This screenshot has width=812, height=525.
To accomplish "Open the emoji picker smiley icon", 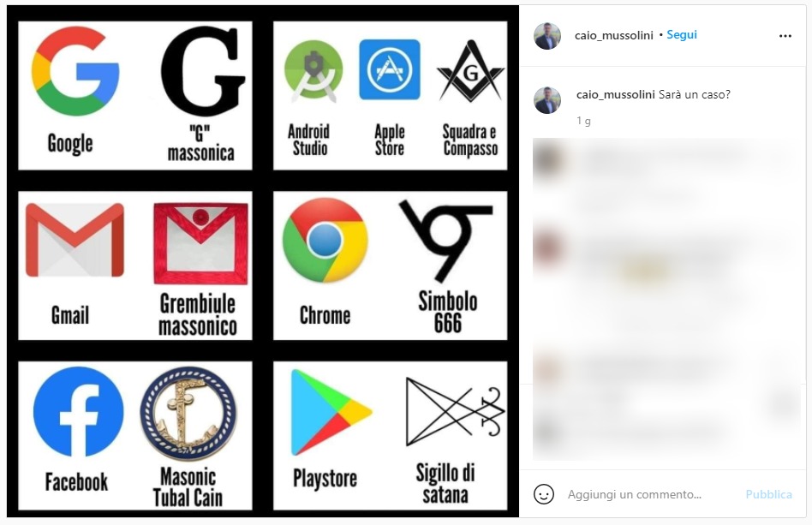I will click(544, 494).
